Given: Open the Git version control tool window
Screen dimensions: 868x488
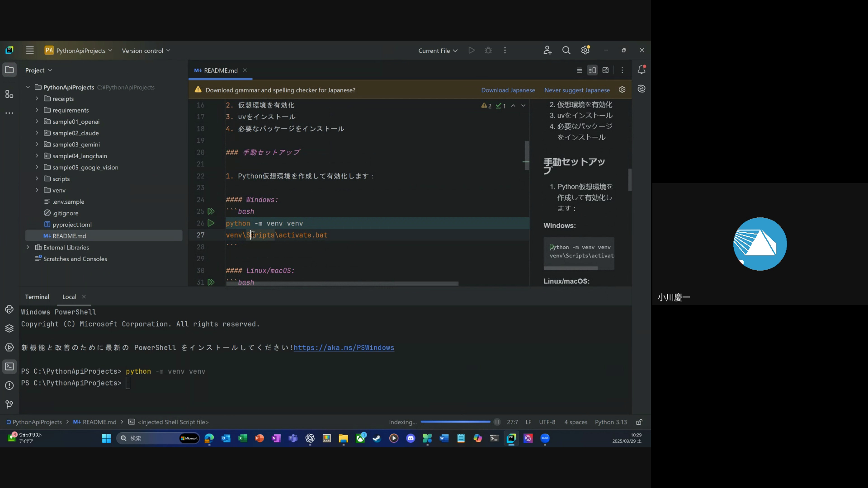Looking at the screenshot, I should 9,404.
